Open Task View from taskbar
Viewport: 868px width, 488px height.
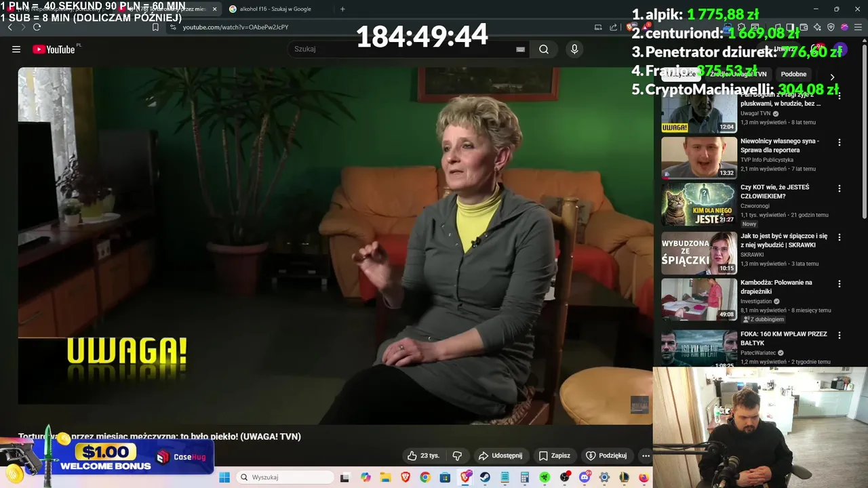344,477
